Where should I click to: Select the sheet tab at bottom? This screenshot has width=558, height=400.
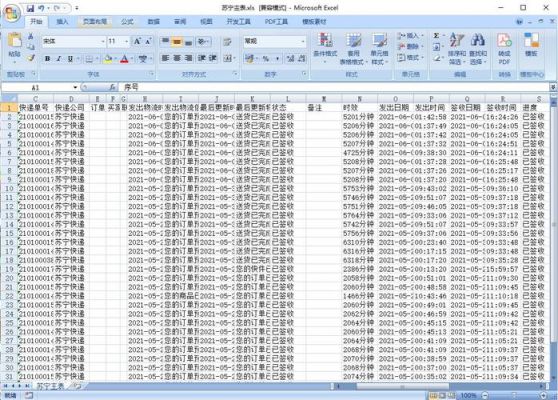(50, 386)
